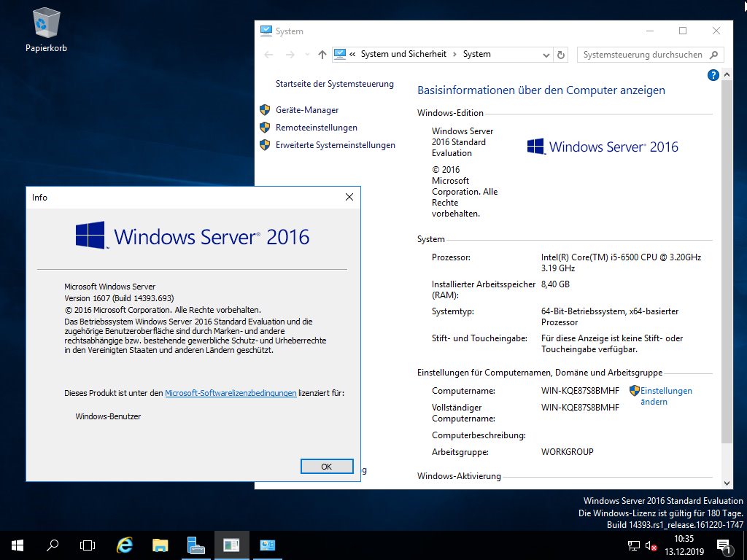Close the System window
This screenshot has width=747, height=560.
tap(716, 31)
